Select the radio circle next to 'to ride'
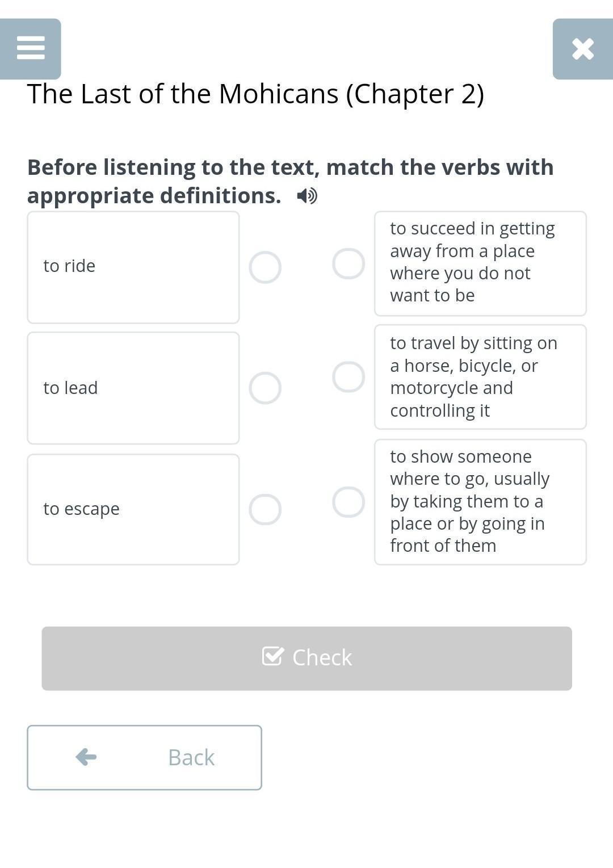Screen dimensions: 613x868 tap(265, 267)
